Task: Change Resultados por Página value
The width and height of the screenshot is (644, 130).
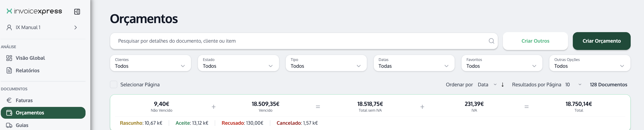Action: pyautogui.click(x=573, y=85)
